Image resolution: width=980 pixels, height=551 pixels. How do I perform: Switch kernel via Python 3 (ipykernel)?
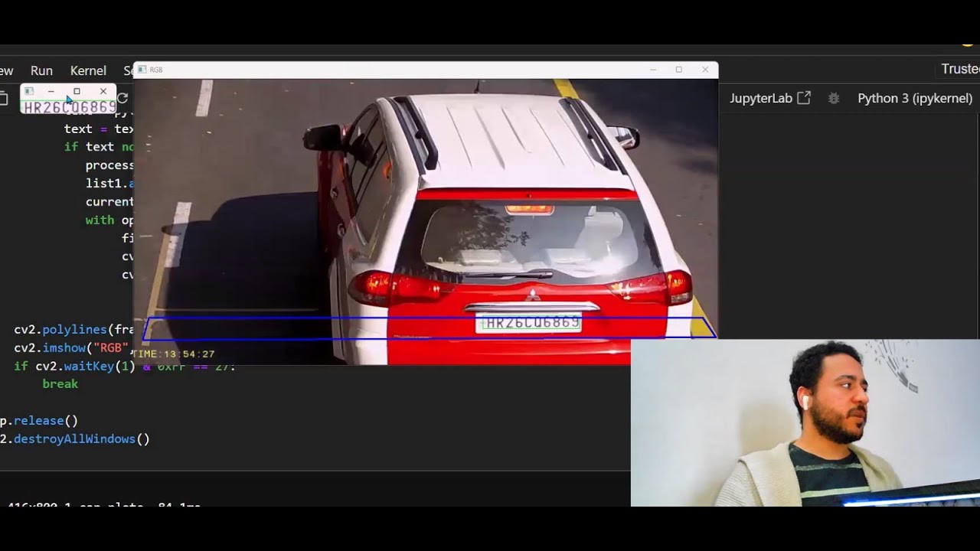pyautogui.click(x=915, y=98)
